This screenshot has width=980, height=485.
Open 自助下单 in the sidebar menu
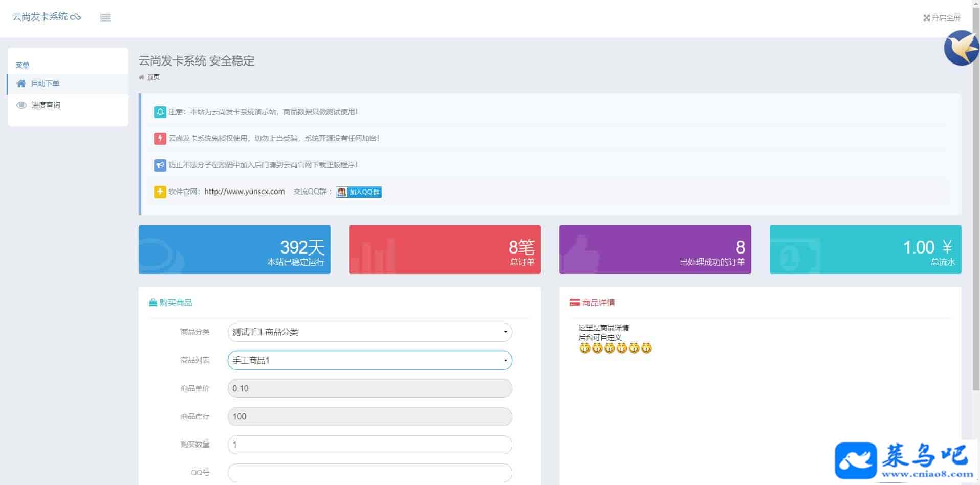coord(45,83)
